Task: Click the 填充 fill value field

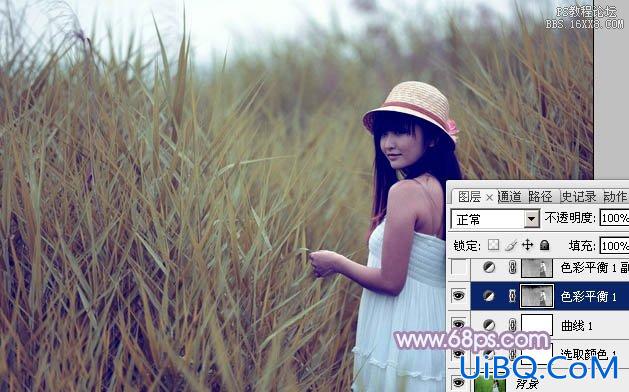Action: [614, 246]
